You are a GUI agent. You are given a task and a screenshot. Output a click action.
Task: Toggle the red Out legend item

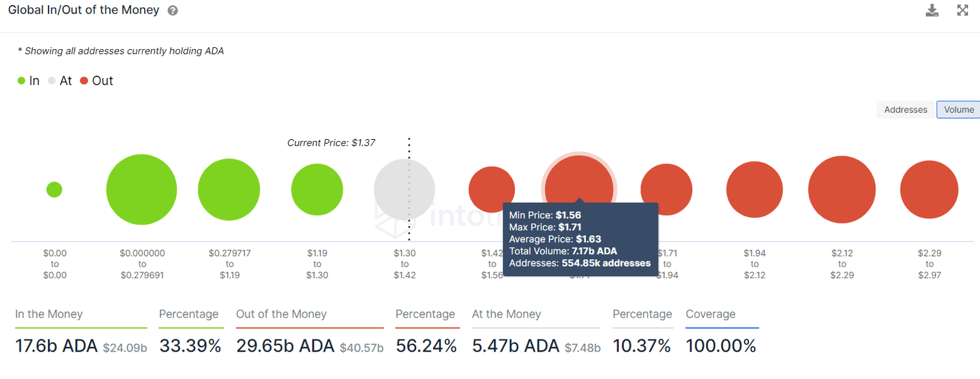pyautogui.click(x=96, y=81)
